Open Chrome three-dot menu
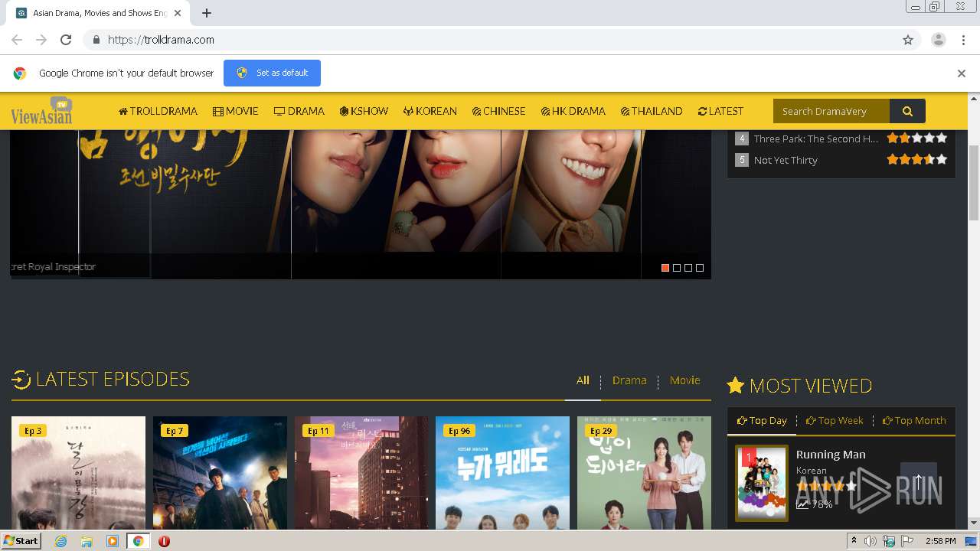The height and width of the screenshot is (551, 980). click(x=962, y=40)
